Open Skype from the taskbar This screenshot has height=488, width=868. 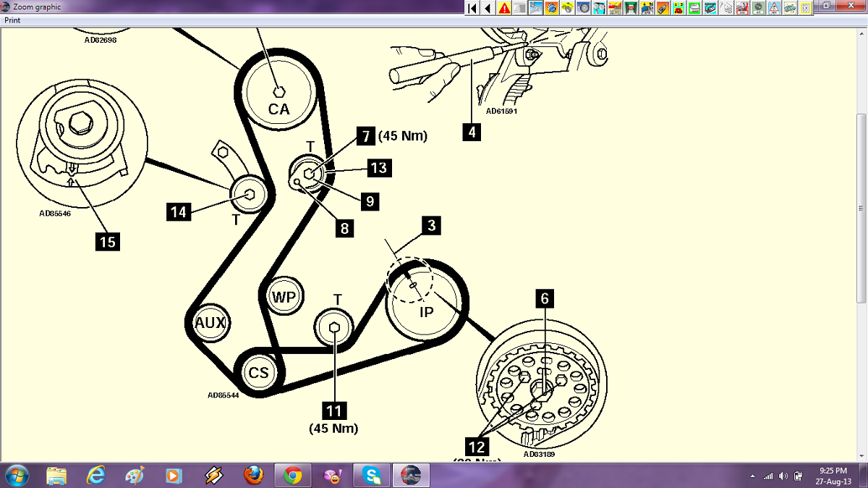(372, 476)
